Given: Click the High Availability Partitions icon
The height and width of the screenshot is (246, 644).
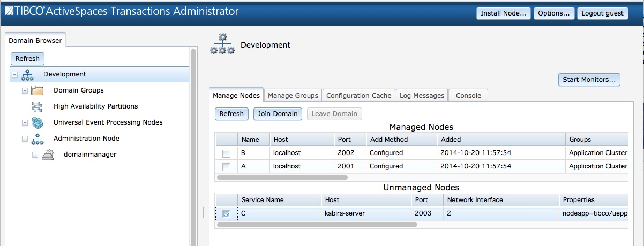Looking at the screenshot, I should point(37,106).
